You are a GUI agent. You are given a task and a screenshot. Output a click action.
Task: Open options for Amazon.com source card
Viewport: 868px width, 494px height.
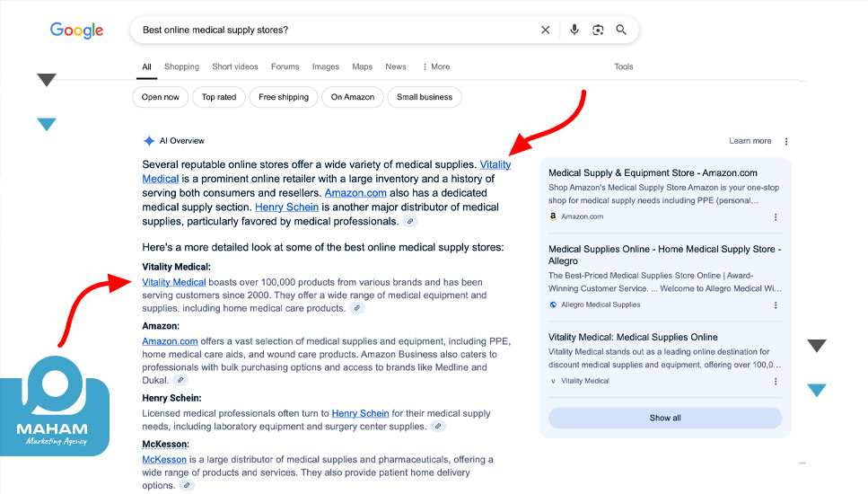(776, 217)
